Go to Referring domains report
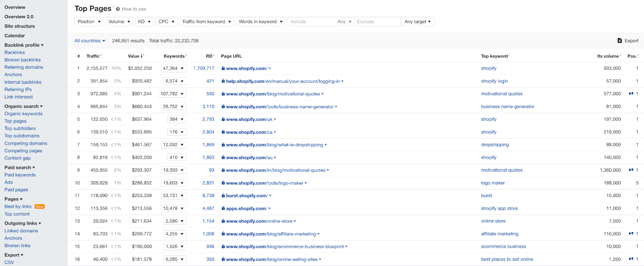 tap(24, 67)
